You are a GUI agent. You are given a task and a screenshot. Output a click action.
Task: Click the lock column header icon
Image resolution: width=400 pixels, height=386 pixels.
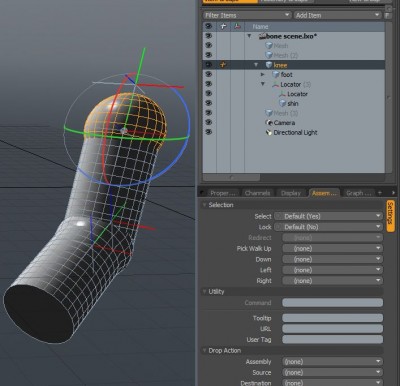pos(223,26)
